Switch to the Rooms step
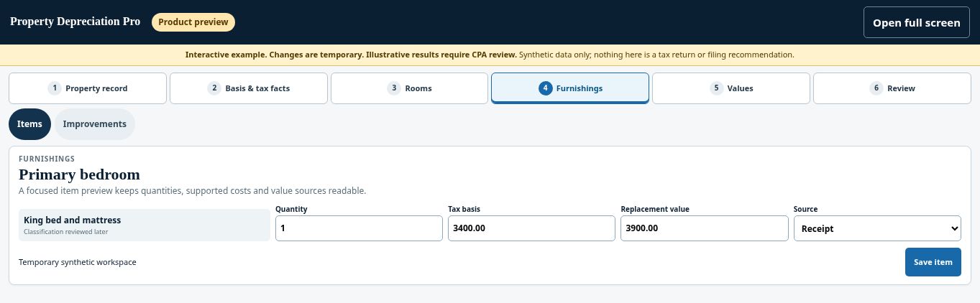 pyautogui.click(x=410, y=88)
